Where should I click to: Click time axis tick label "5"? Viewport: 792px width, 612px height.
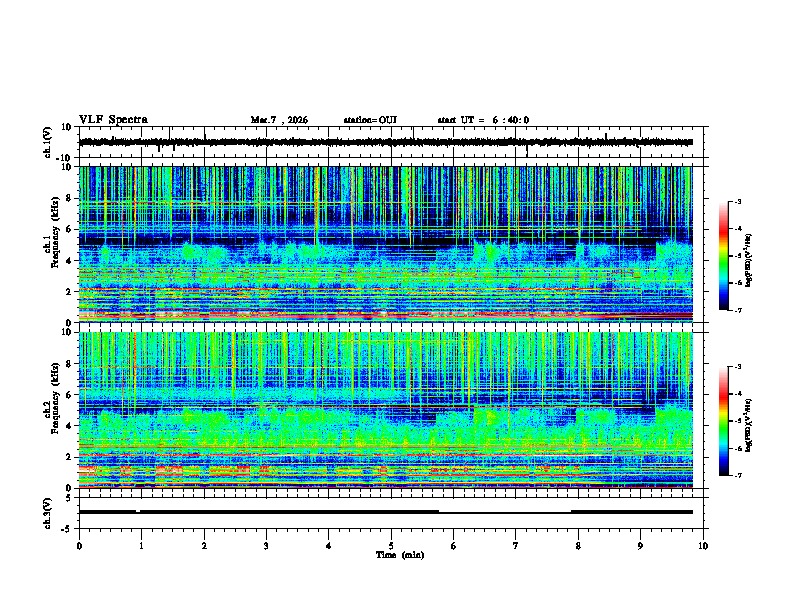[391, 546]
